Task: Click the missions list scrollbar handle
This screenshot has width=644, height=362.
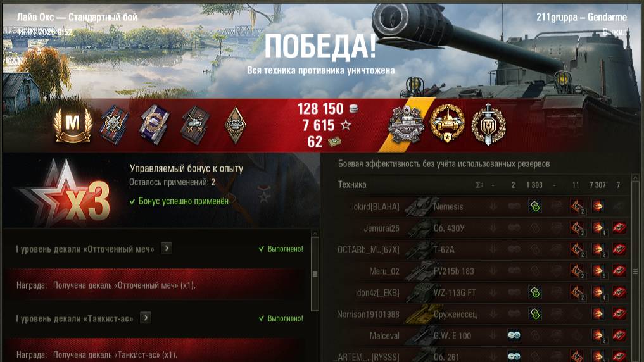Action: (315, 274)
